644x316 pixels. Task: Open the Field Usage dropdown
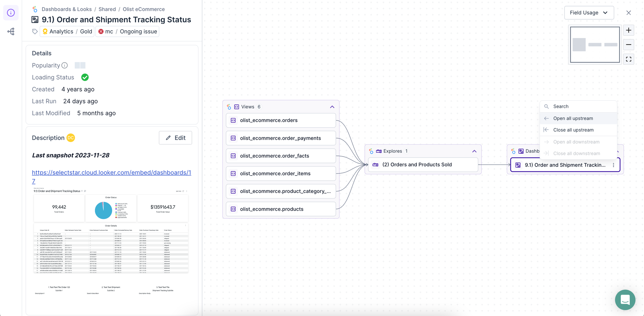[589, 13]
